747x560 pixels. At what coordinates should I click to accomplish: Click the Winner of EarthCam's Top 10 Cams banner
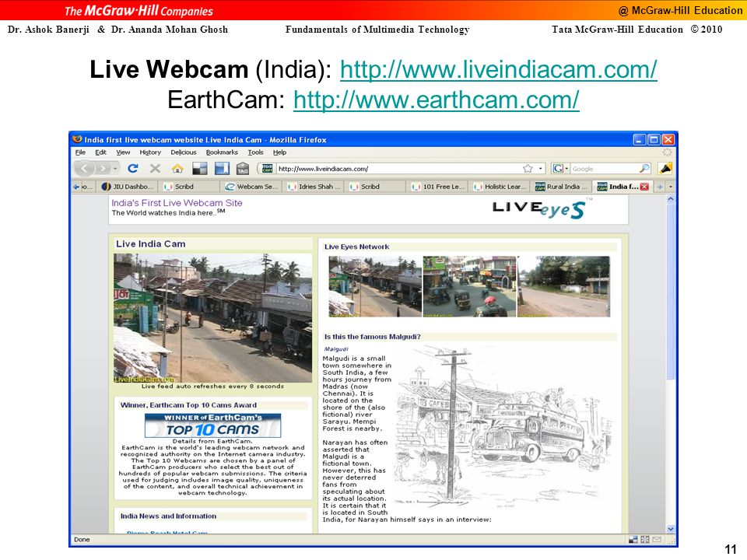pyautogui.click(x=212, y=425)
